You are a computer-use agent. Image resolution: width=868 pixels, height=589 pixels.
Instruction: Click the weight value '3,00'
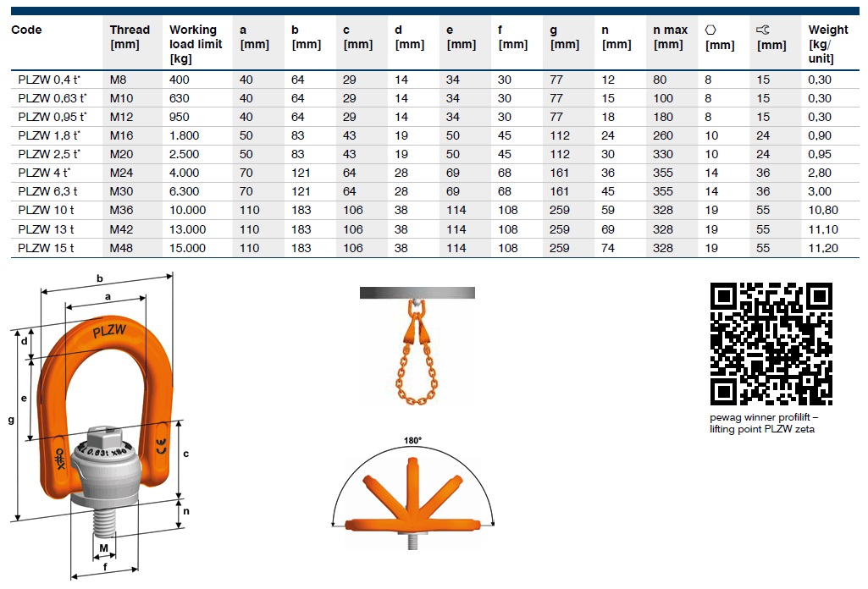(820, 191)
